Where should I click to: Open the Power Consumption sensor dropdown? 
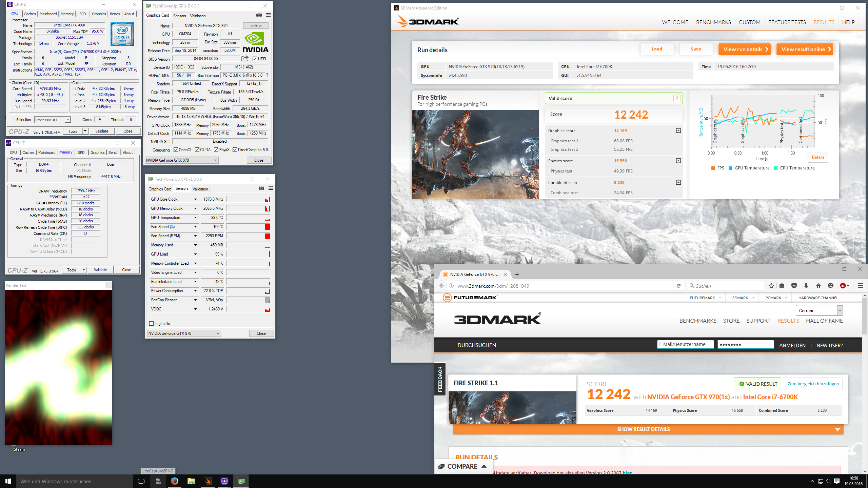pyautogui.click(x=195, y=291)
